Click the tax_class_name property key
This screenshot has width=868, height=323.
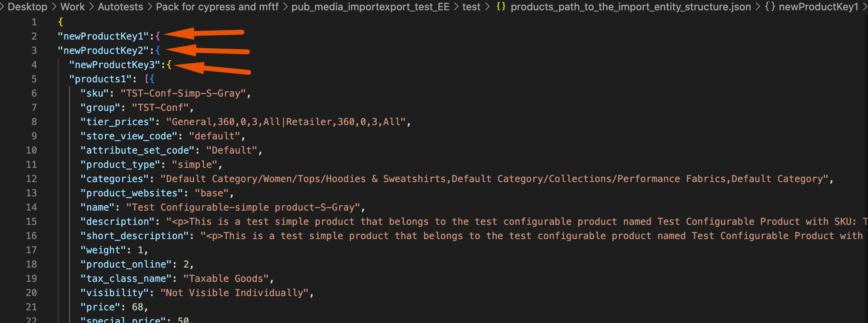tap(126, 278)
